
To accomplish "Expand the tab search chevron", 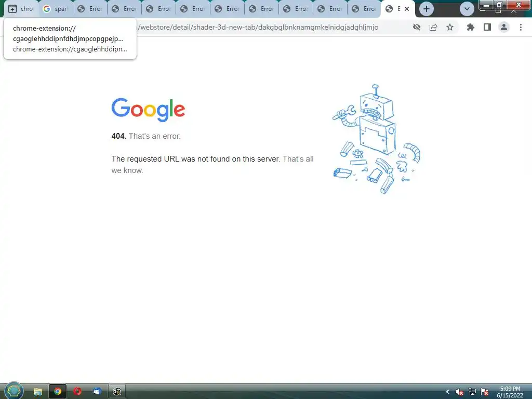I will pyautogui.click(x=467, y=9).
